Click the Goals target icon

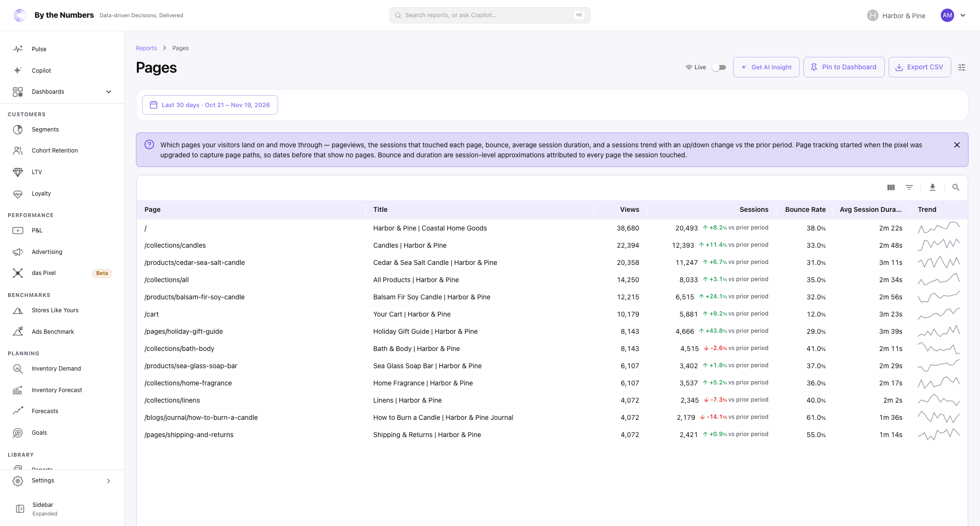(18, 433)
